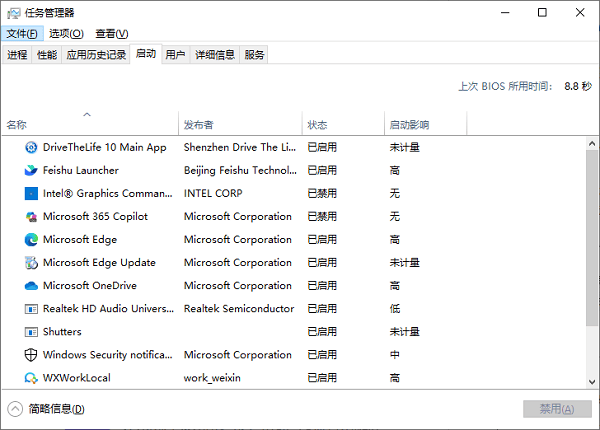Click the Intel Graphics Command Center icon

(31, 193)
